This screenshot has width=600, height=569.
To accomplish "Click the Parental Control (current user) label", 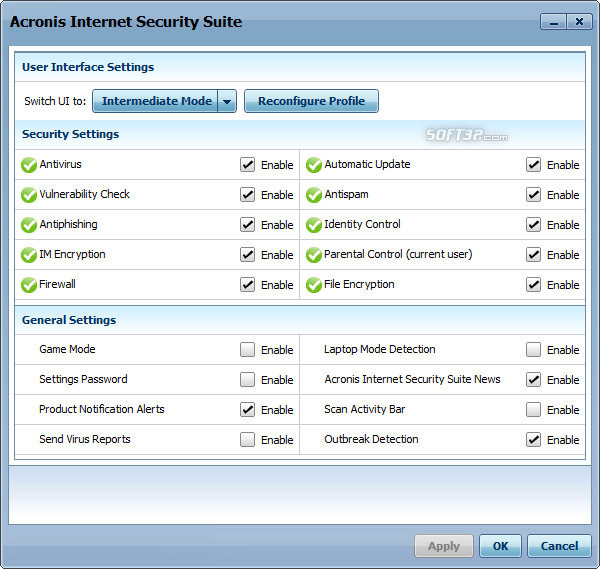I will (398, 254).
